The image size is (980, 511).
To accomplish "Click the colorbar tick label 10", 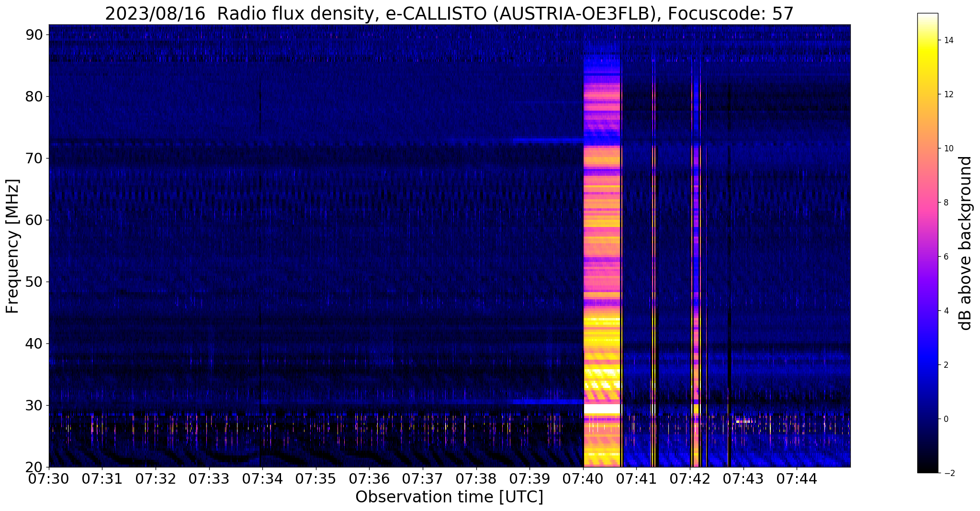I will pos(948,148).
